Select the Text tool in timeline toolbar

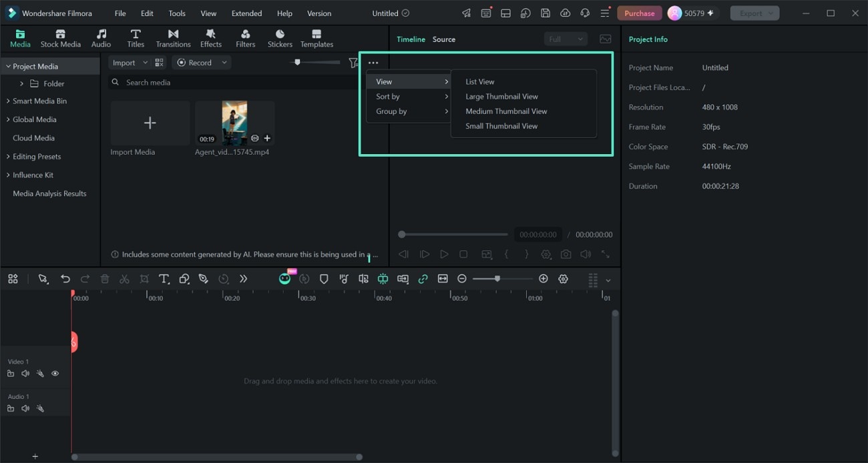164,279
